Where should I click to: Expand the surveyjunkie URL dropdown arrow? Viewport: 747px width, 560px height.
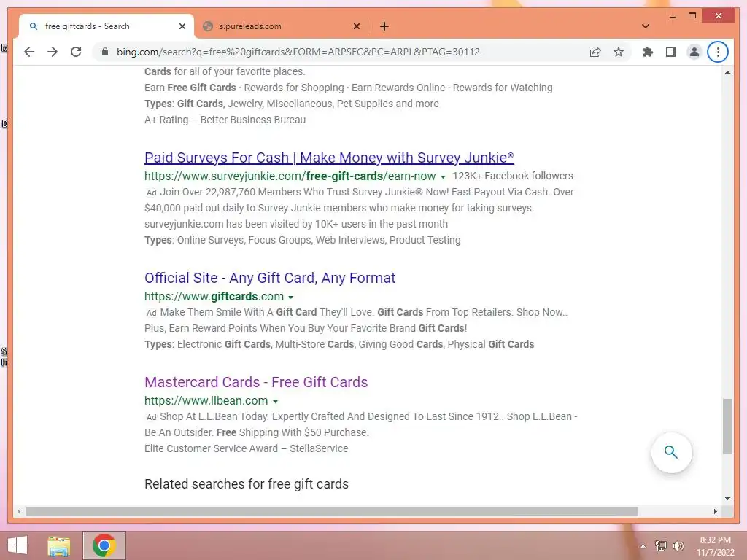[443, 177]
